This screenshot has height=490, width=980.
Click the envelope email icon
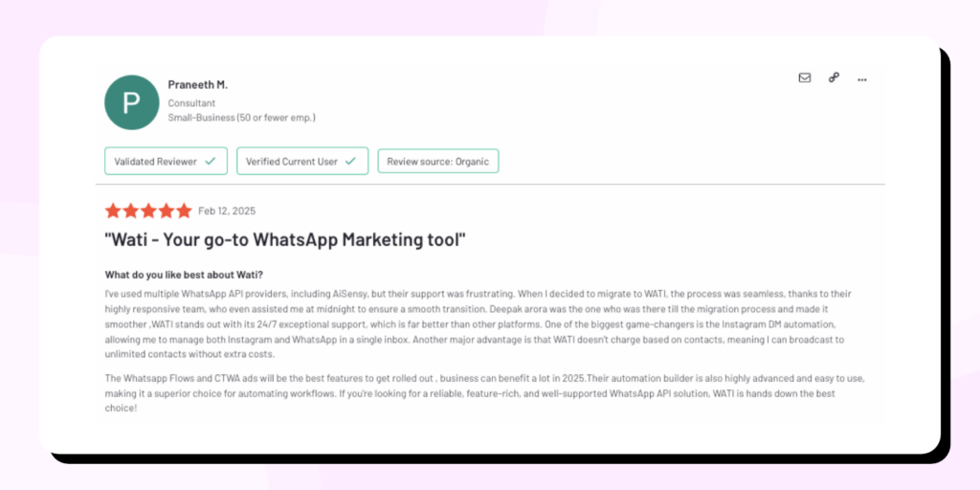[804, 78]
